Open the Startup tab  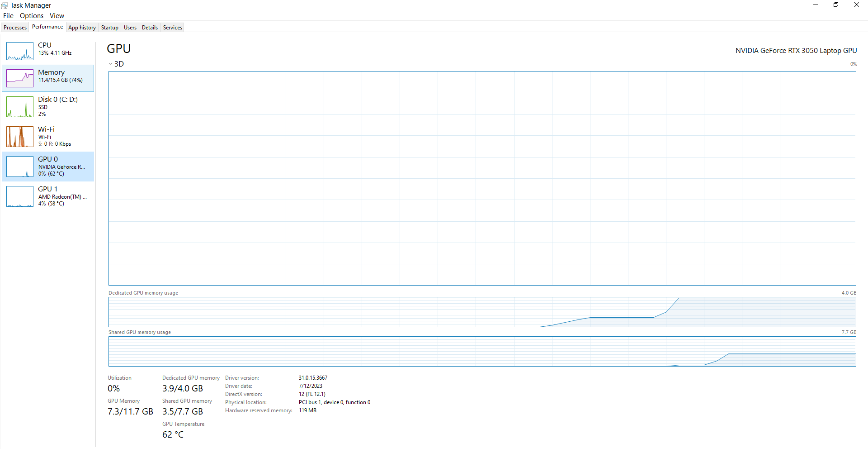109,27
